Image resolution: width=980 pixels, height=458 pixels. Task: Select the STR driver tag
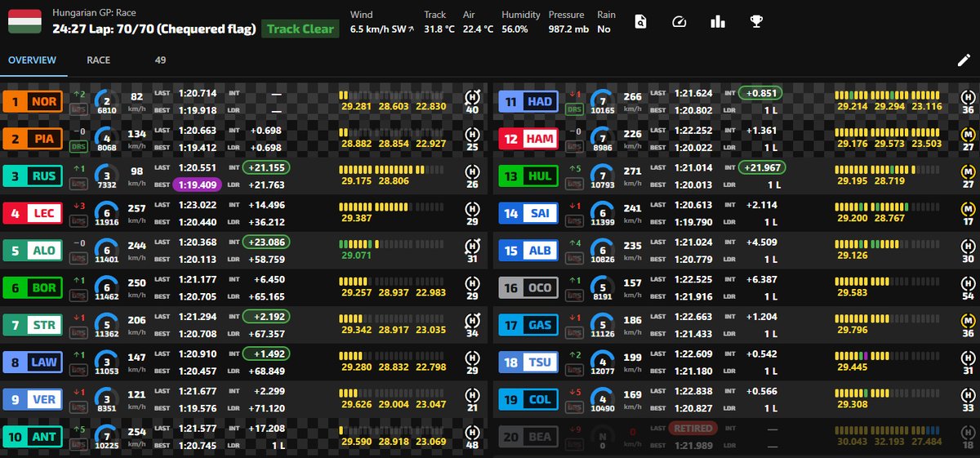(x=33, y=325)
